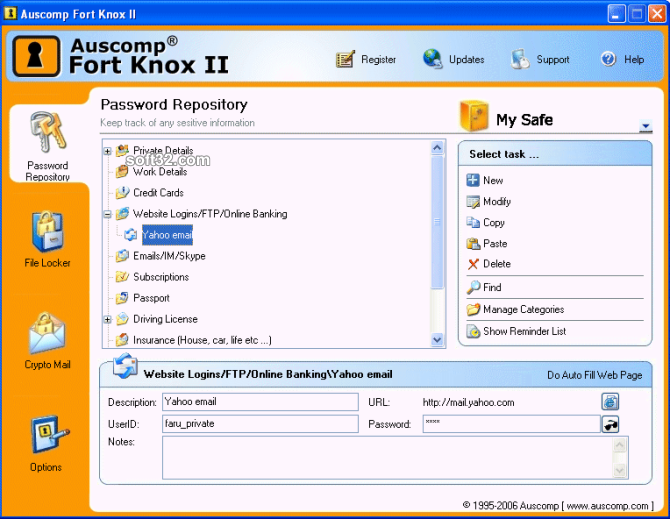The height and width of the screenshot is (519, 670).
Task: Click the Work Details category icon
Action: point(122,171)
